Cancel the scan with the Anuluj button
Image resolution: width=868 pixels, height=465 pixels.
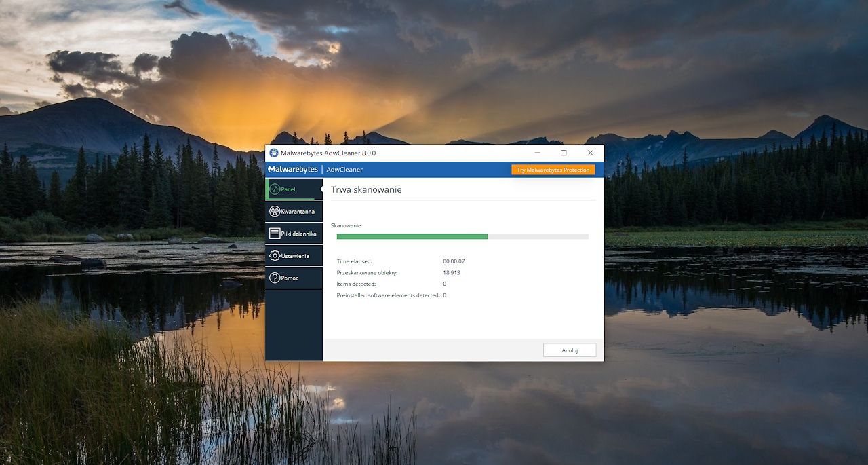[570, 350]
